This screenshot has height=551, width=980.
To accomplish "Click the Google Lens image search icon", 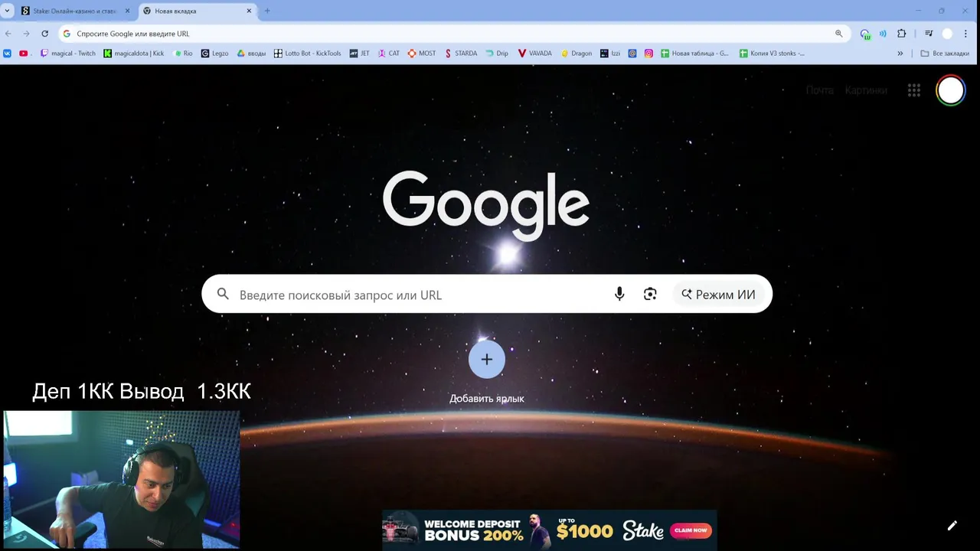I will 650,295.
